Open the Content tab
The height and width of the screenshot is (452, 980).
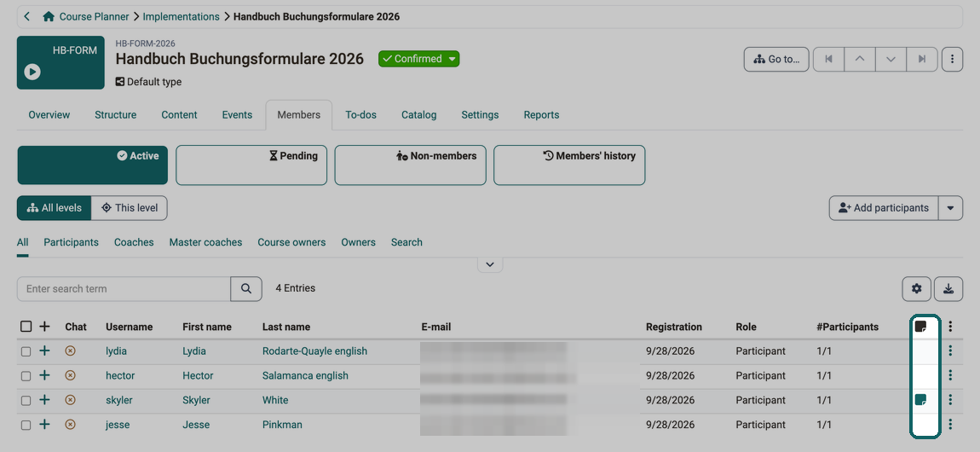tap(179, 115)
